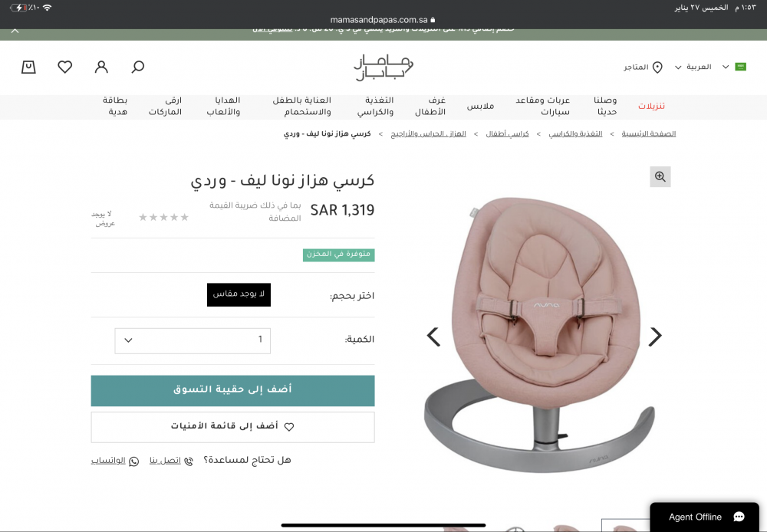The height and width of the screenshot is (532, 767).
Task: Open the تنزيلات sale menu
Action: coord(651,106)
